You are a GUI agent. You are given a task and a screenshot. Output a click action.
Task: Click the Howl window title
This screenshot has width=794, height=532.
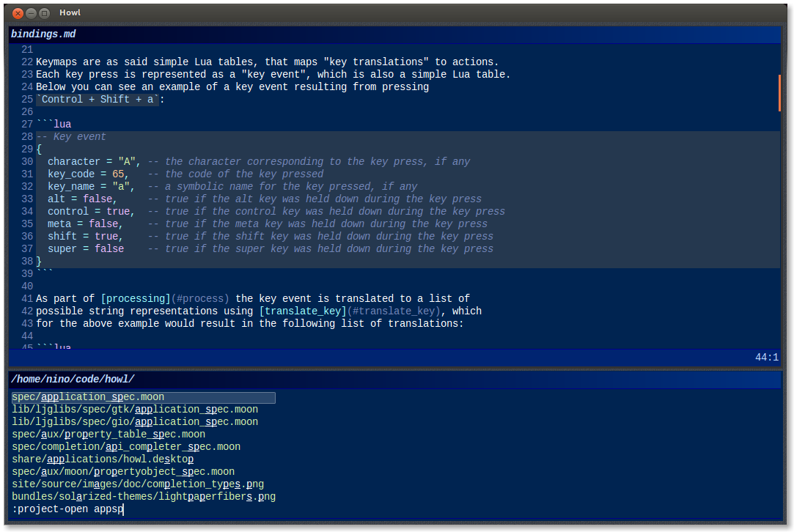[70, 12]
